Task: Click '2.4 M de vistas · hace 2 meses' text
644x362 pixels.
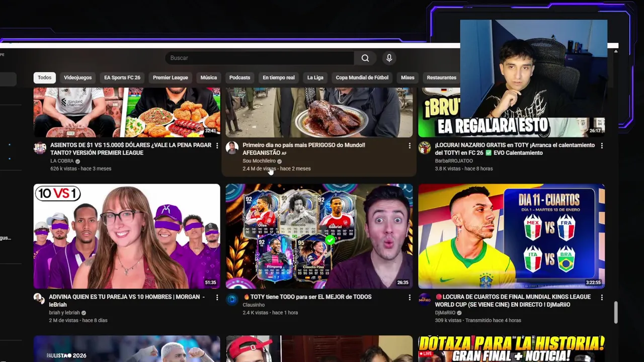Action: click(x=277, y=168)
